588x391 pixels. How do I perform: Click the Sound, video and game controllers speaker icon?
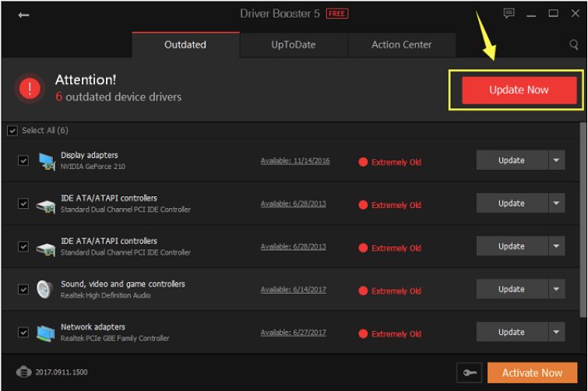45,290
